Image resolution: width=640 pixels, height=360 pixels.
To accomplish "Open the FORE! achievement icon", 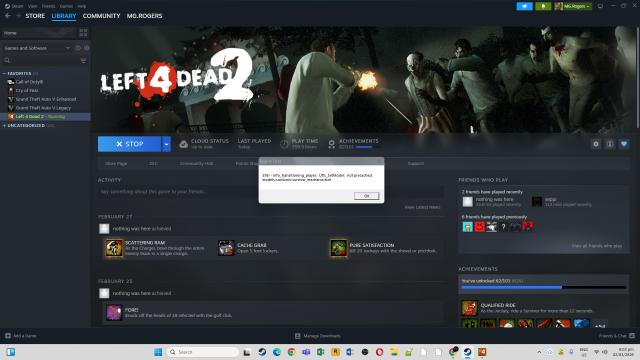I will tap(114, 313).
